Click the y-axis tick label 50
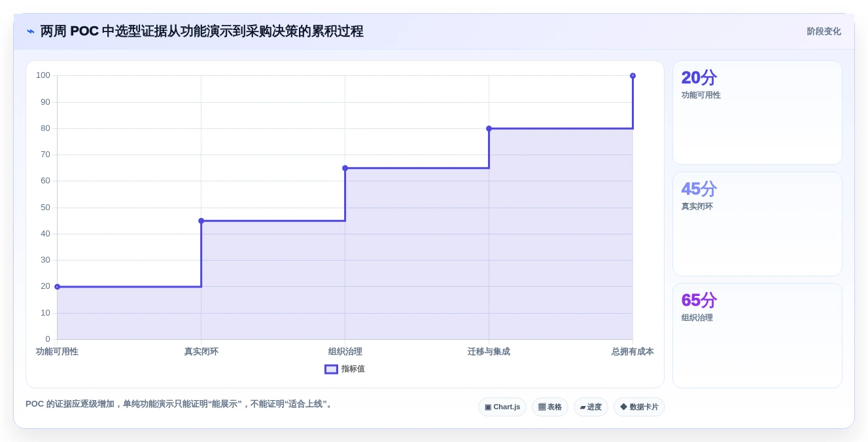The height and width of the screenshot is (442, 868). click(45, 208)
